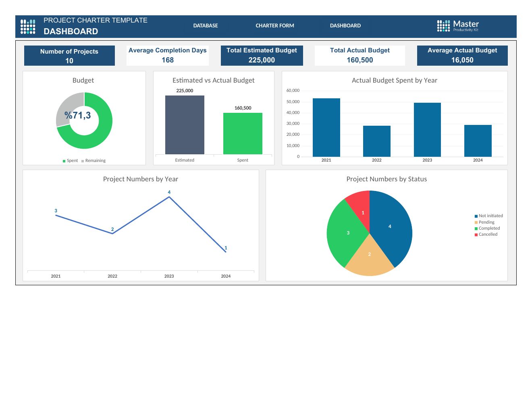This screenshot has height=411, width=532.
Task: Click the %71,3 donut chart label
Action: tap(78, 116)
